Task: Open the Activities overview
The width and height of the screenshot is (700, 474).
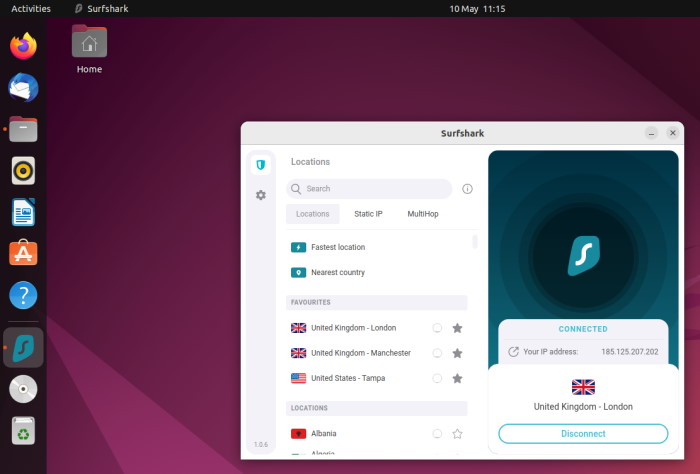Action: (x=31, y=8)
